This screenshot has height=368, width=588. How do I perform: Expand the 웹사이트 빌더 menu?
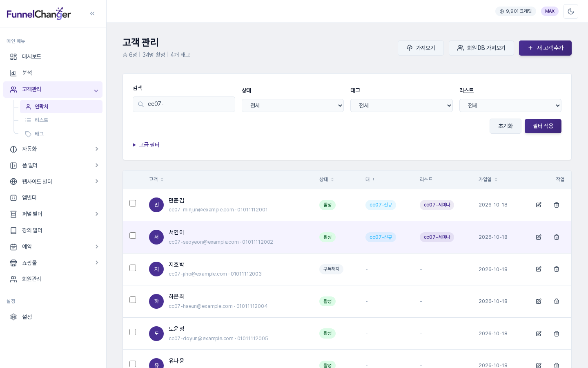(x=53, y=182)
